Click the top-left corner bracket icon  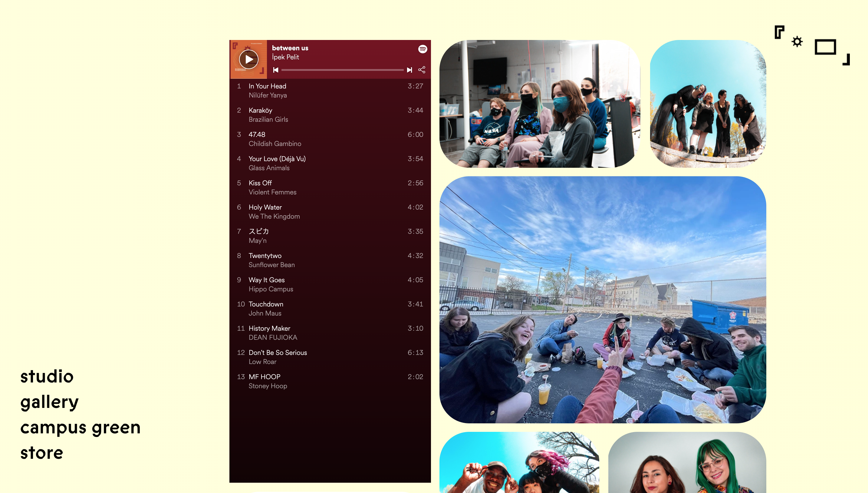[779, 32]
